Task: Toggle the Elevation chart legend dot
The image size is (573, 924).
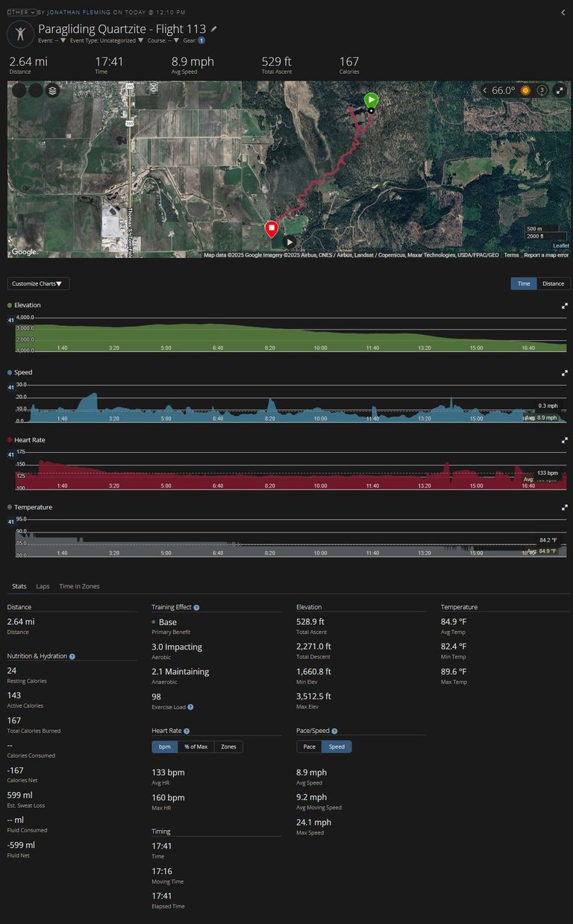Action: [10, 305]
